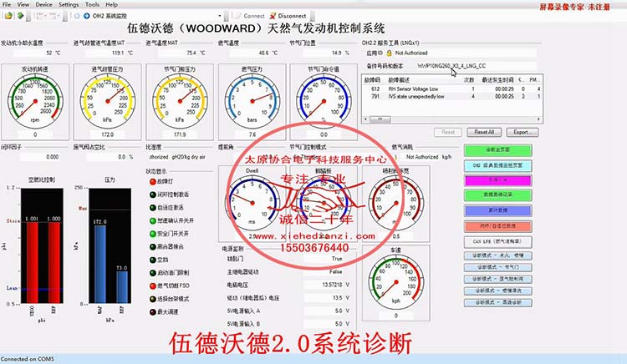Click the greyed-out Reset button

tap(448, 132)
